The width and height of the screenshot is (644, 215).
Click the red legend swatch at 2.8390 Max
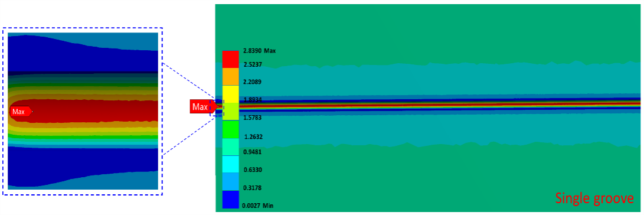coord(230,59)
